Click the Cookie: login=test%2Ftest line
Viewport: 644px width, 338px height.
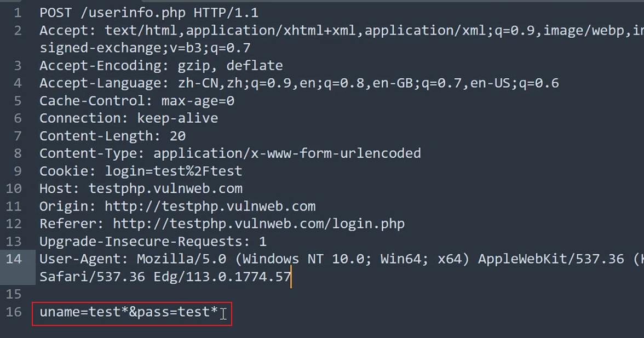coord(140,171)
